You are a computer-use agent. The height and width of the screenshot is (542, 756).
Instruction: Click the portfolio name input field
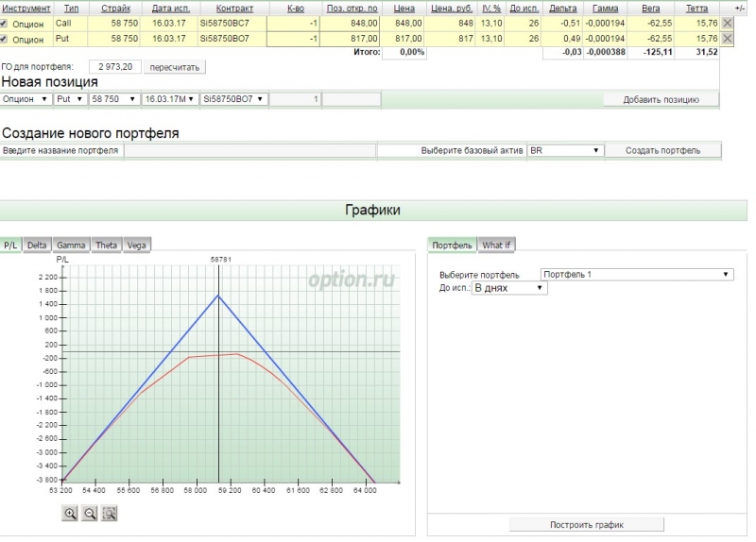[x=249, y=151]
